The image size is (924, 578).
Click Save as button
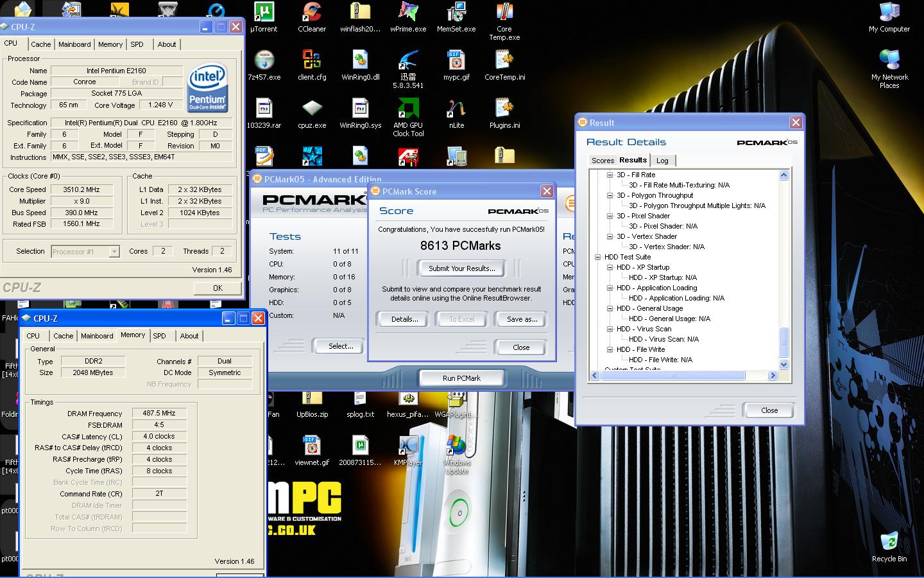pyautogui.click(x=522, y=319)
